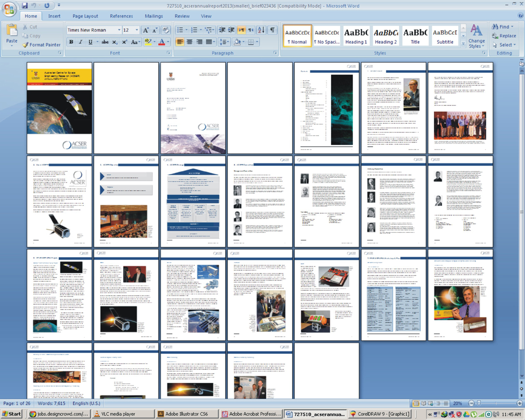This screenshot has width=525, height=420.
Task: Click the Format Painter brush icon
Action: point(26,45)
